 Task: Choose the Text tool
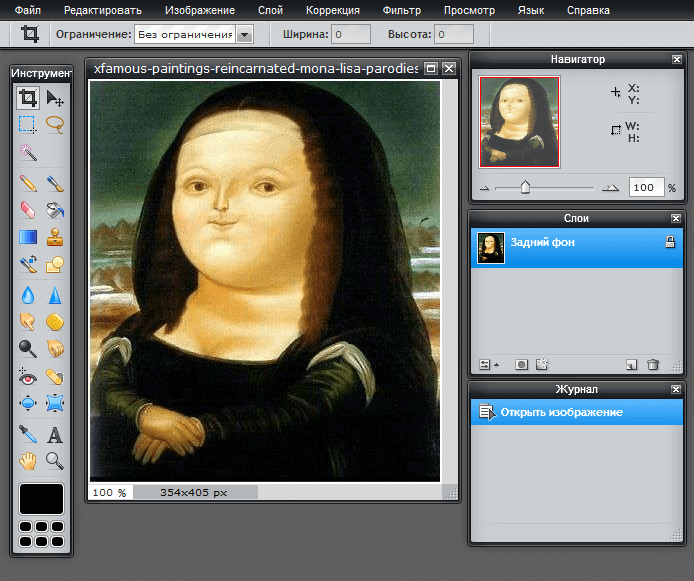[x=55, y=434]
